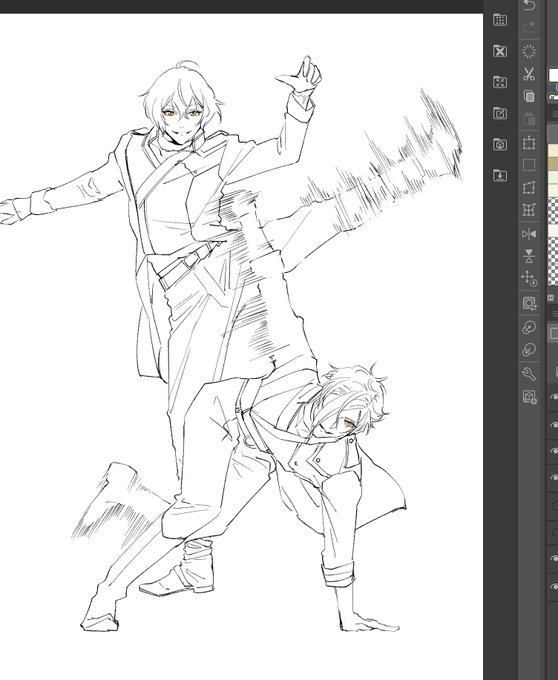Click the square-target icon with swap arrows

click(529, 303)
